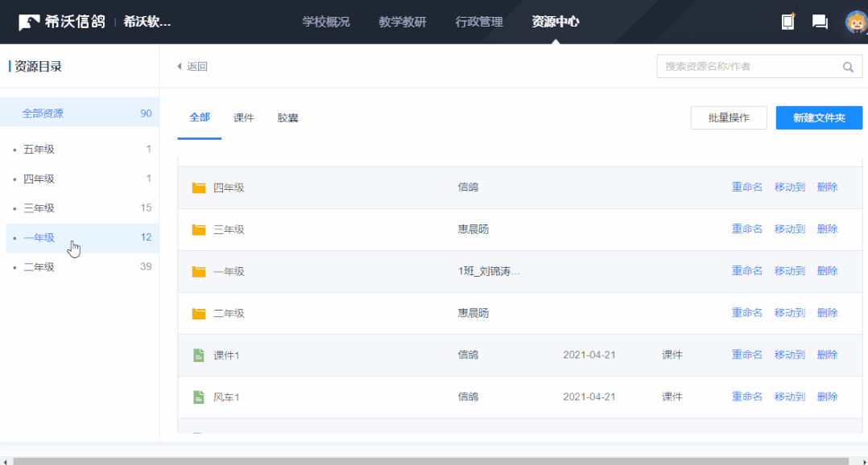Click the search magnifier icon

(848, 67)
